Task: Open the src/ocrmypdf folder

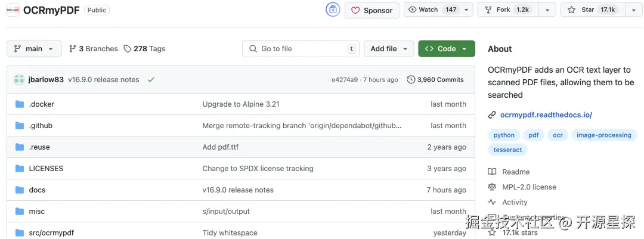Action: pos(51,233)
